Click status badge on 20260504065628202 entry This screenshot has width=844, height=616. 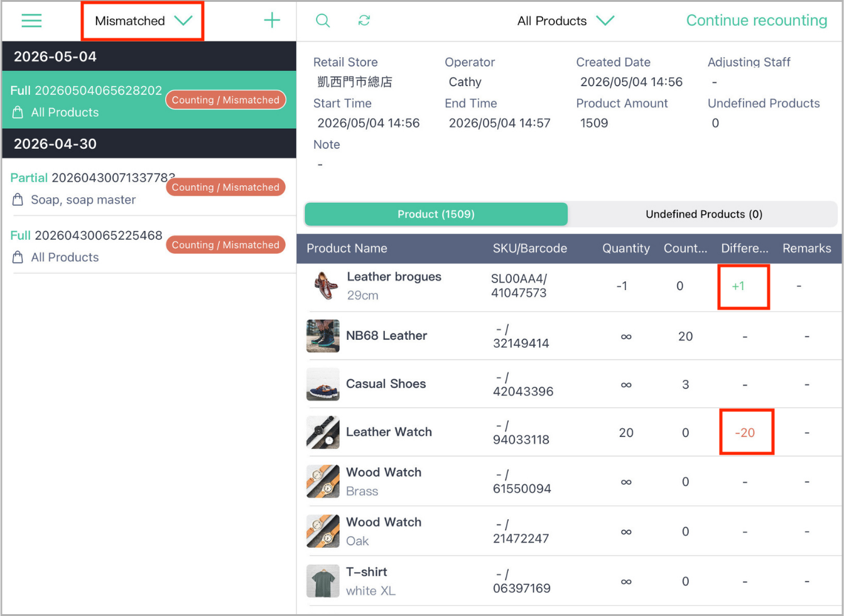[225, 100]
